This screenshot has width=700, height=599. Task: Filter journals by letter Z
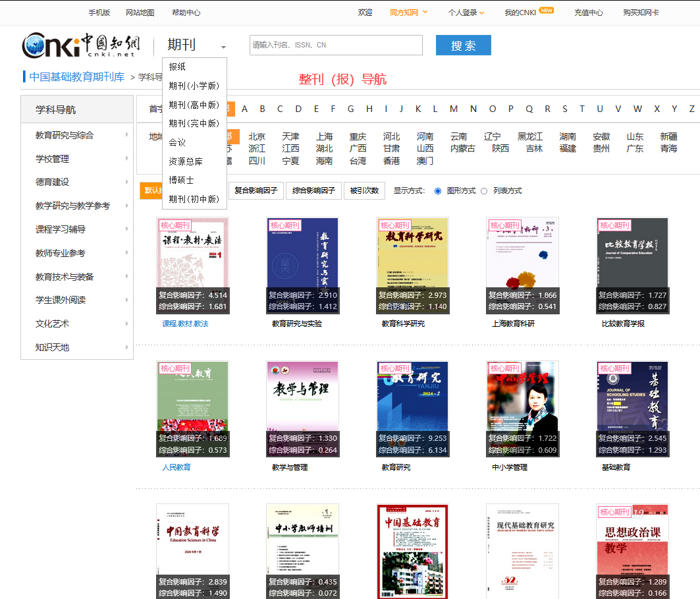(x=691, y=109)
